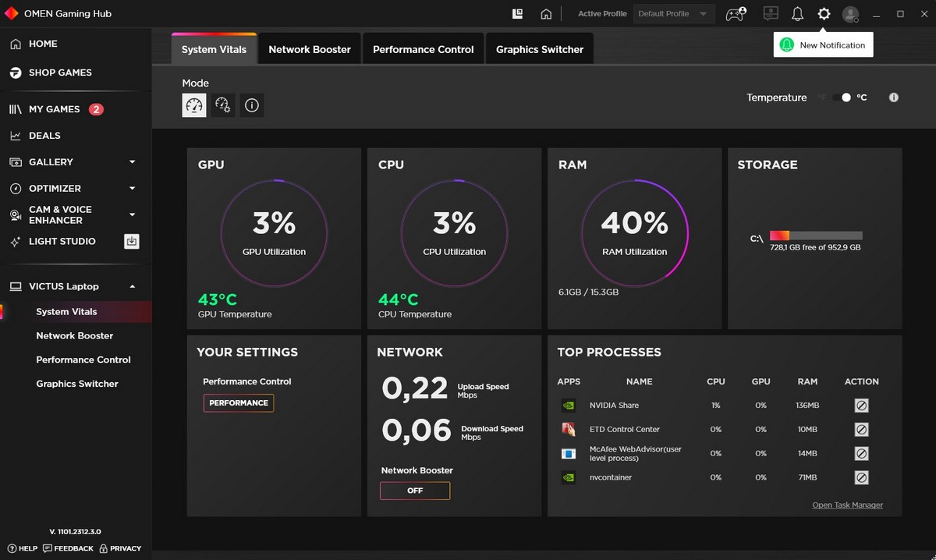
Task: Click the LIGHT STUDIO download icon
Action: click(132, 242)
